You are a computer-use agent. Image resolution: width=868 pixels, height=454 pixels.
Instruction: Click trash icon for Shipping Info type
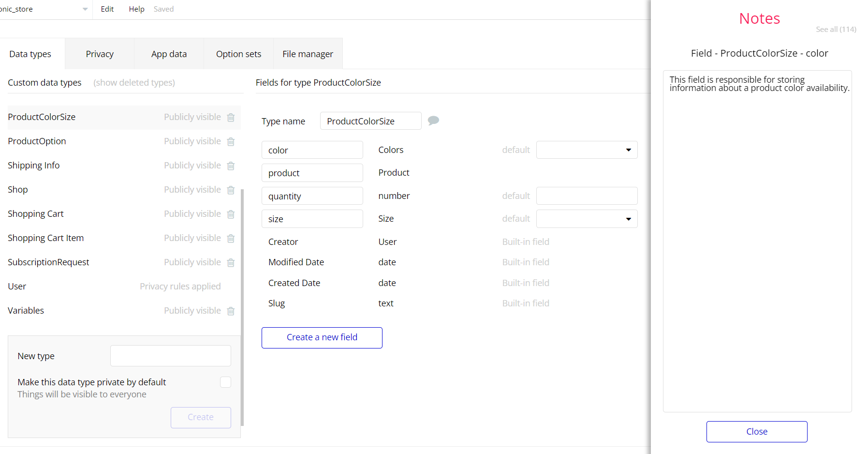231,166
